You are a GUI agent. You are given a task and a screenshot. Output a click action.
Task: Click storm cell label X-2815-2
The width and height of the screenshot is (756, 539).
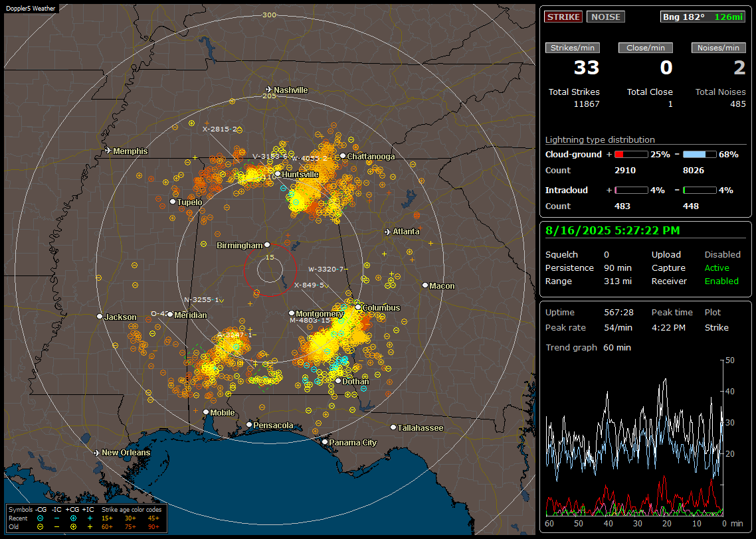(x=220, y=129)
